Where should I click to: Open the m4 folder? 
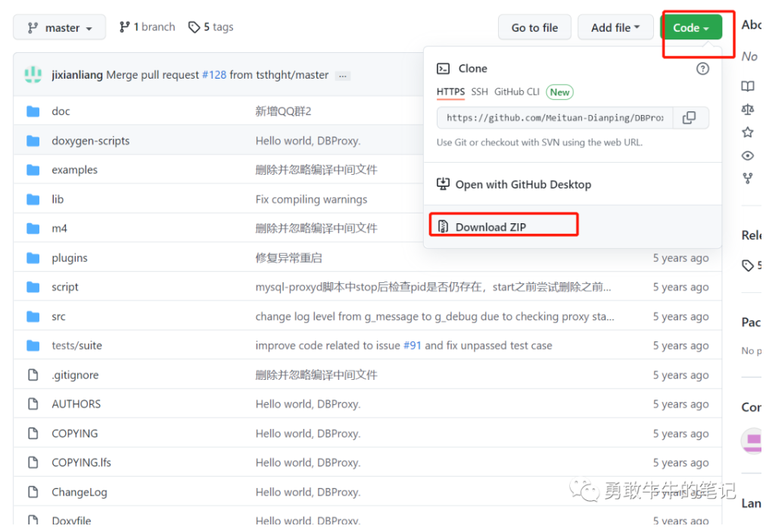60,228
